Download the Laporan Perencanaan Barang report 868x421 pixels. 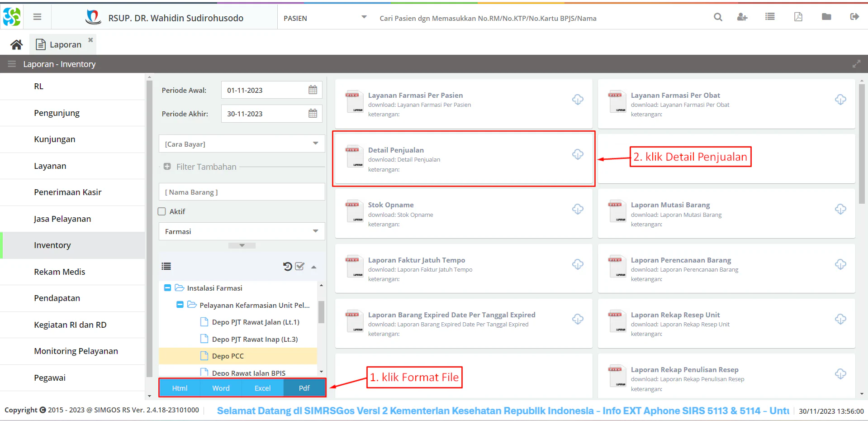840,264
